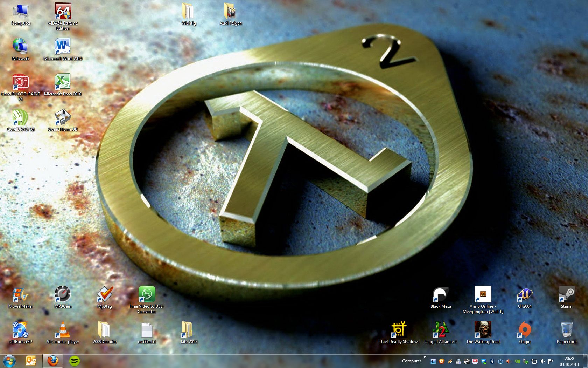Select the Audi Felgen folder
The height and width of the screenshot is (368, 588).
[x=231, y=14]
